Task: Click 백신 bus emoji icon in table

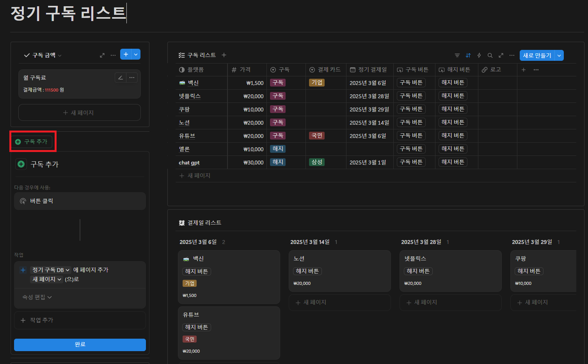Action: pyautogui.click(x=182, y=83)
